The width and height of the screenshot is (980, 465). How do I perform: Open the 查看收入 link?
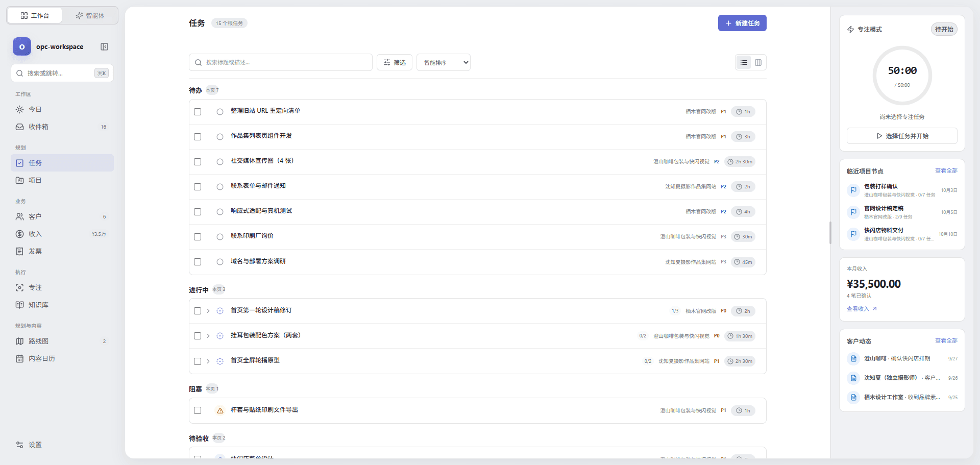[x=862, y=309]
